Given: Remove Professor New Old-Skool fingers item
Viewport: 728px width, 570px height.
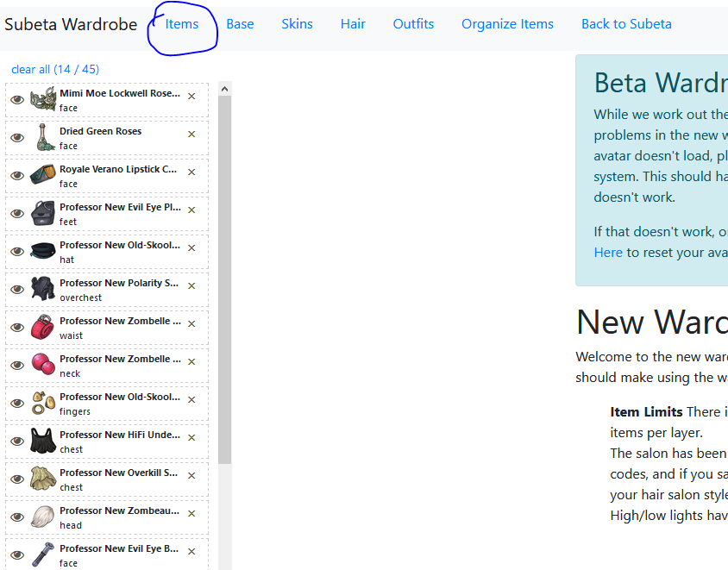Looking at the screenshot, I should click(191, 399).
